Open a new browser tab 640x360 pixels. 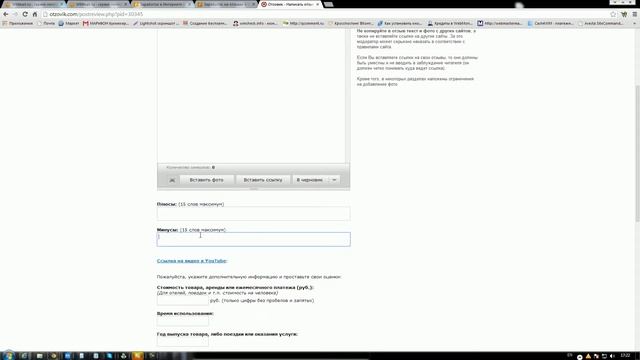pos(328,4)
